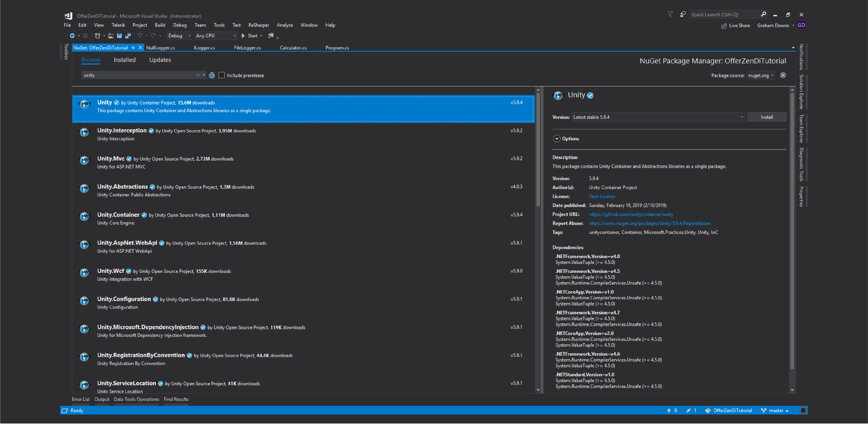Click the Open File folder icon
The height and width of the screenshot is (424, 868).
pyautogui.click(x=111, y=36)
